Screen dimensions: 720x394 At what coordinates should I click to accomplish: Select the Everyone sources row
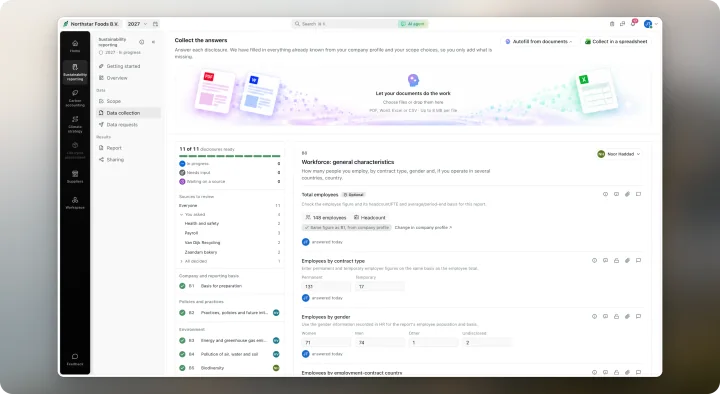tap(230, 205)
